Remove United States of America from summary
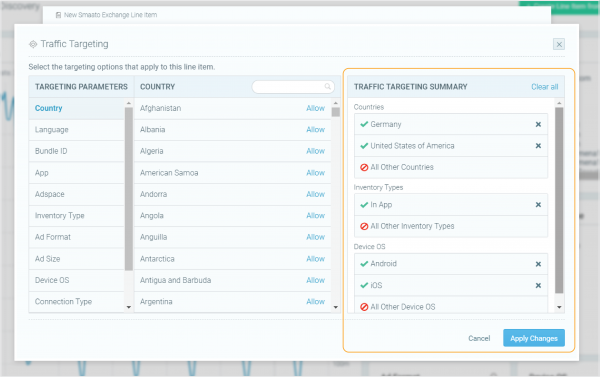 538,146
